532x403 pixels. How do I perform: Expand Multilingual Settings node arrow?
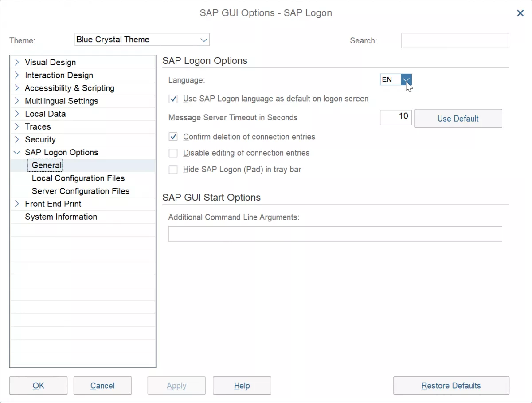(x=17, y=101)
